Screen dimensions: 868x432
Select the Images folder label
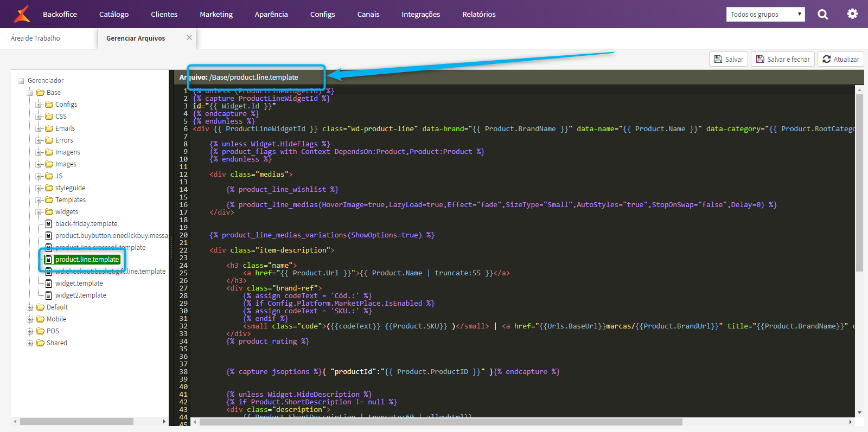coord(66,164)
